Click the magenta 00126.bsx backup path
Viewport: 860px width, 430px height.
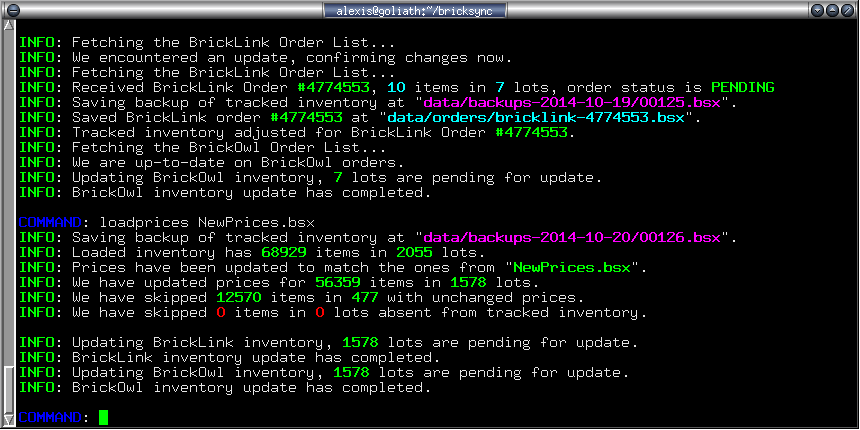(x=578, y=238)
